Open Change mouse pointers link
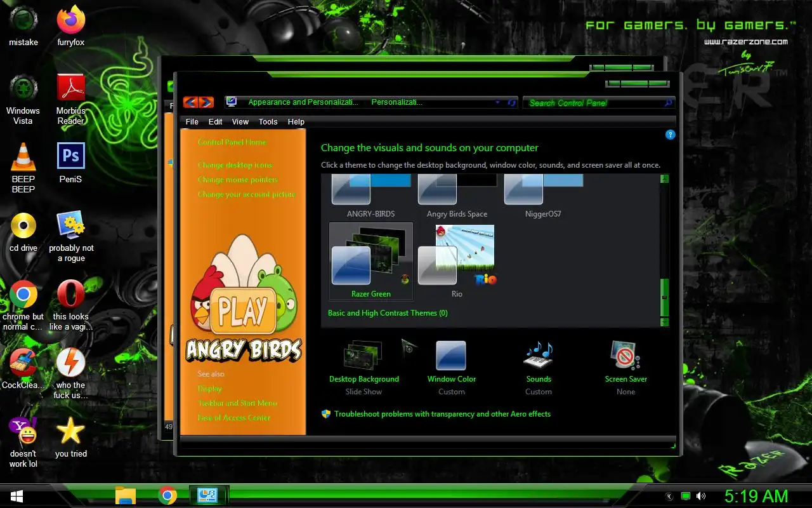This screenshot has height=508, width=812. click(x=238, y=180)
